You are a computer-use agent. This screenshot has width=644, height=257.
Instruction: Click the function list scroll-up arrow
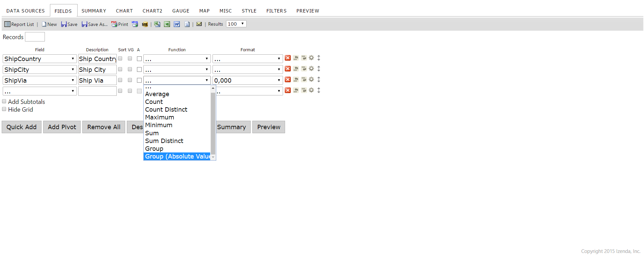coord(213,88)
